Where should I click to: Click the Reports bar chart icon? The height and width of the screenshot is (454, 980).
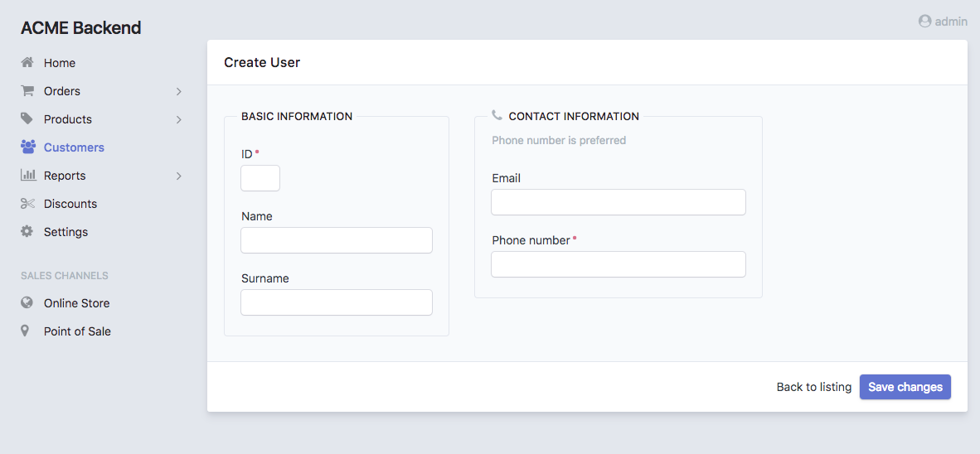(x=27, y=176)
